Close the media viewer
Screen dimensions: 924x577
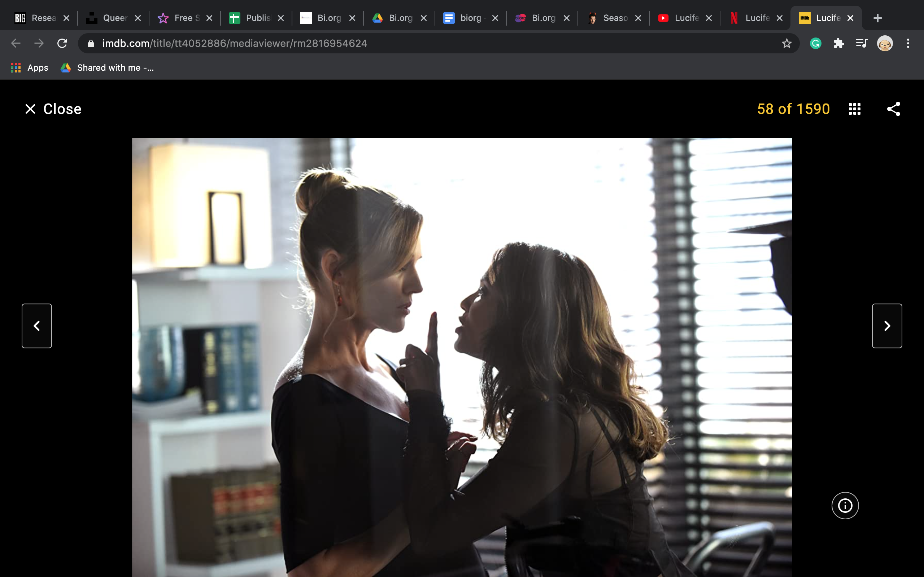tap(53, 109)
